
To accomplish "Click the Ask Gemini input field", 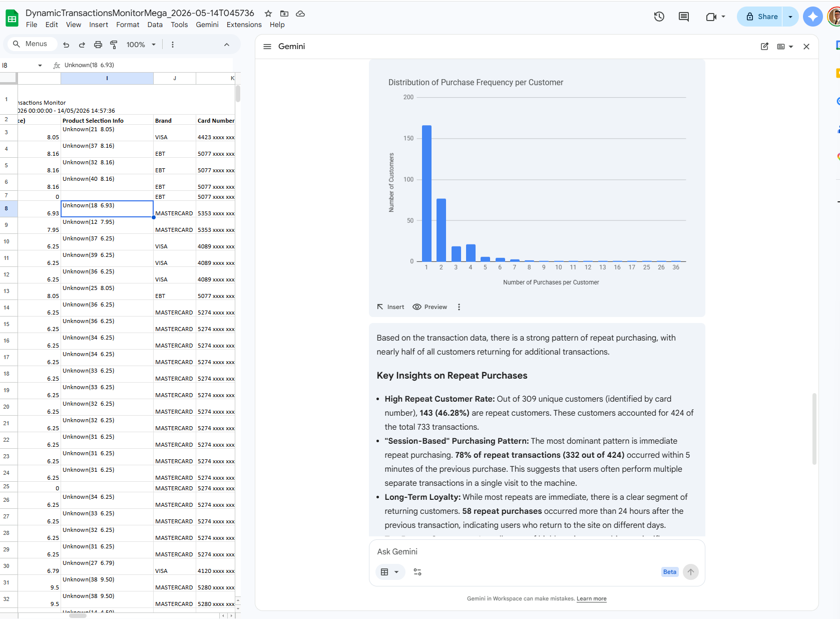I will (x=537, y=551).
